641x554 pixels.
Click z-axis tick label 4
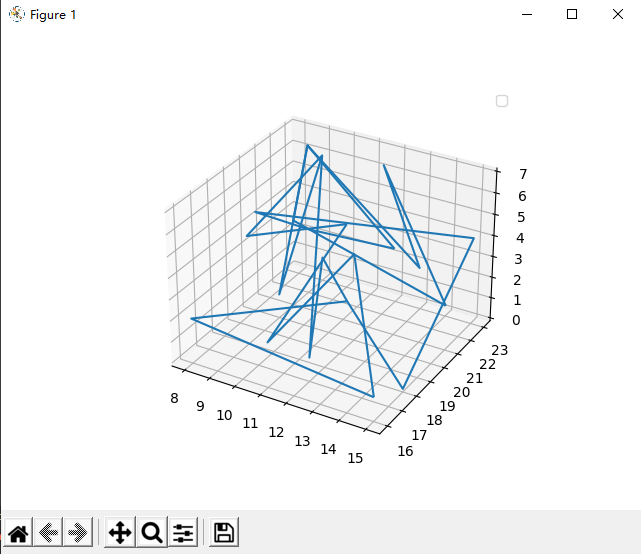[520, 238]
